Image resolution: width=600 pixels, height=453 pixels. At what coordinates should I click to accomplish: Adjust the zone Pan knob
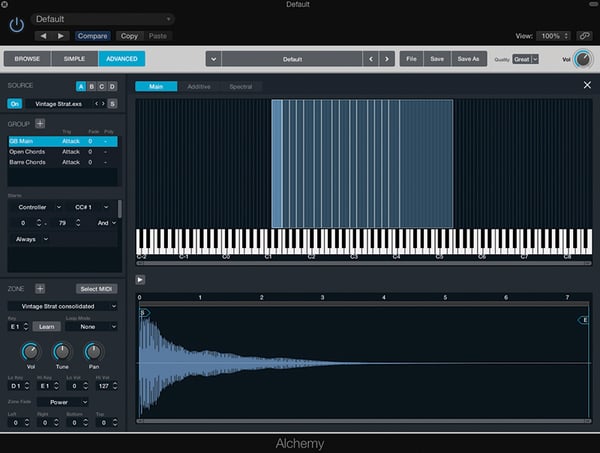[94, 352]
